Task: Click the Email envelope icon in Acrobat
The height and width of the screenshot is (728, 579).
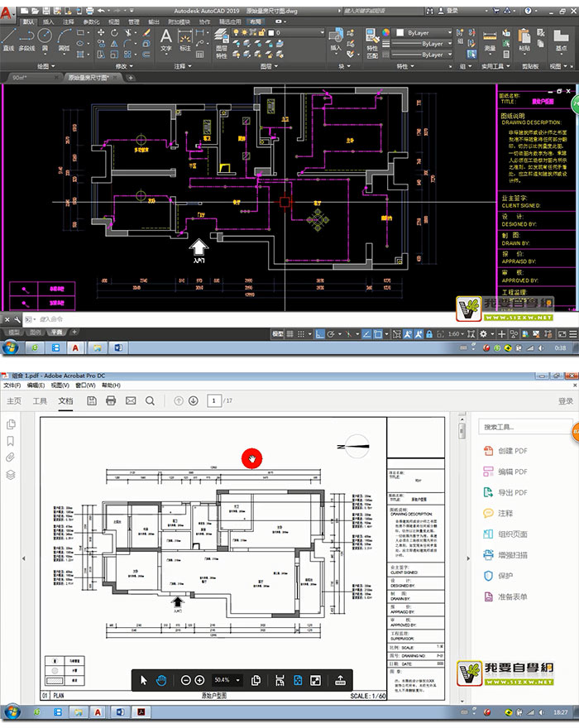Action: click(131, 400)
